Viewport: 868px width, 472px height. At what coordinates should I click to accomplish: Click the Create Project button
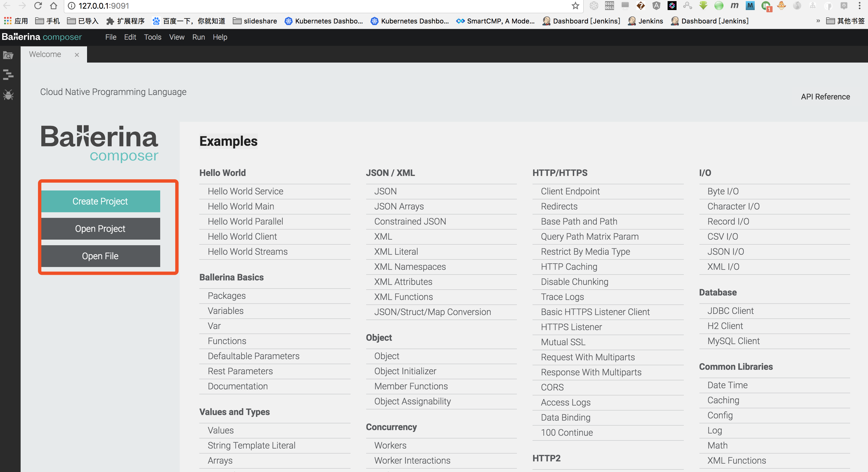tap(100, 201)
